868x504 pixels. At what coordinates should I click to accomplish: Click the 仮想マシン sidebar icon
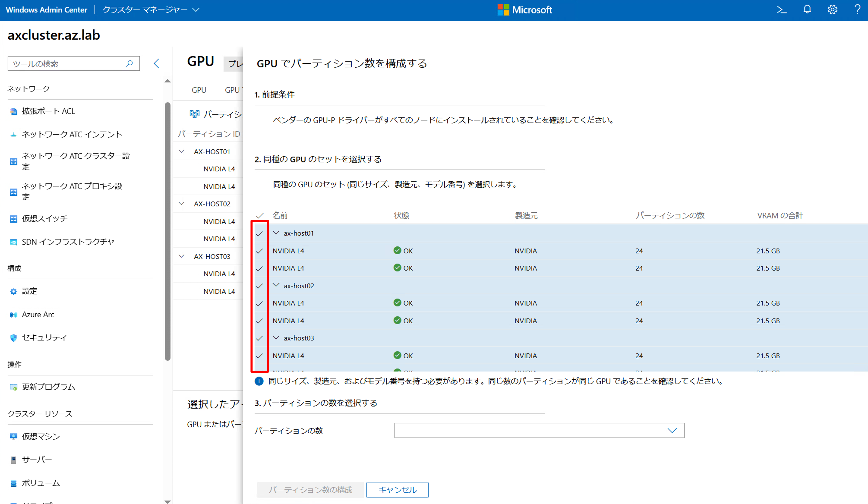point(13,436)
